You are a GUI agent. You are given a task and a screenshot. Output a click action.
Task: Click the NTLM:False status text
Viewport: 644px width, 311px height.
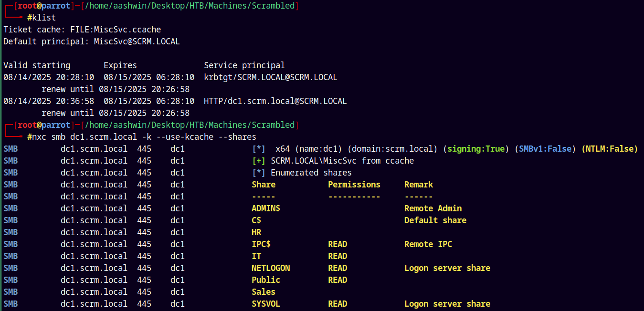(610, 149)
